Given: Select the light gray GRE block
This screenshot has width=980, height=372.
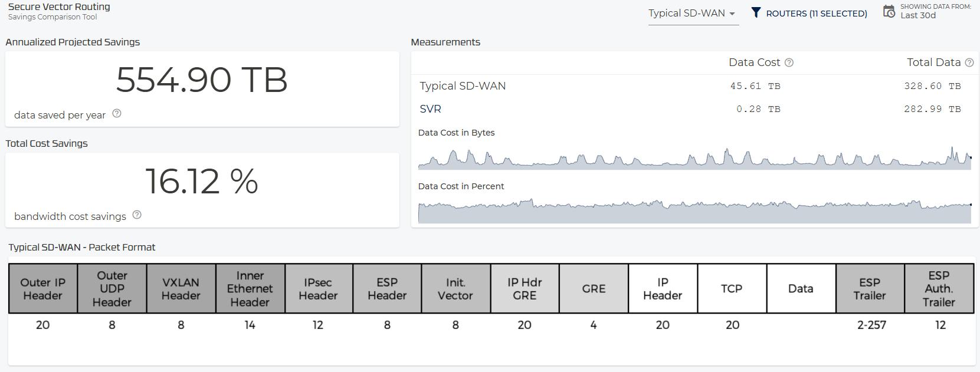Looking at the screenshot, I should point(594,289).
